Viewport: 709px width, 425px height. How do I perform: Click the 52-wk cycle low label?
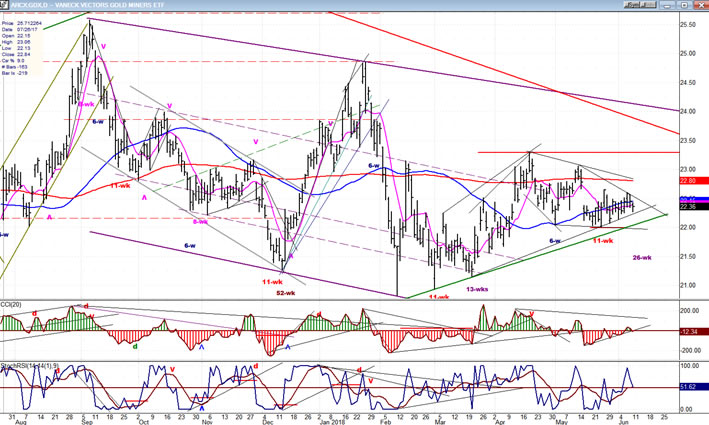click(x=285, y=293)
